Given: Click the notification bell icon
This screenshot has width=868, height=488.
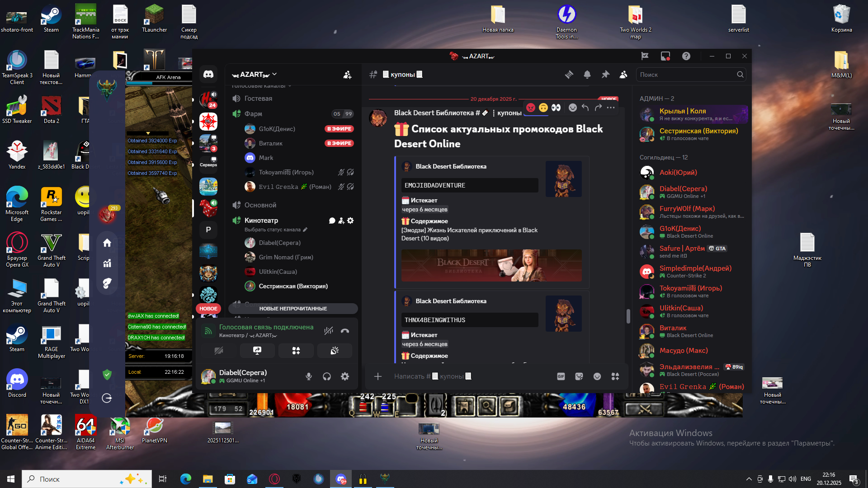Looking at the screenshot, I should pyautogui.click(x=587, y=75).
